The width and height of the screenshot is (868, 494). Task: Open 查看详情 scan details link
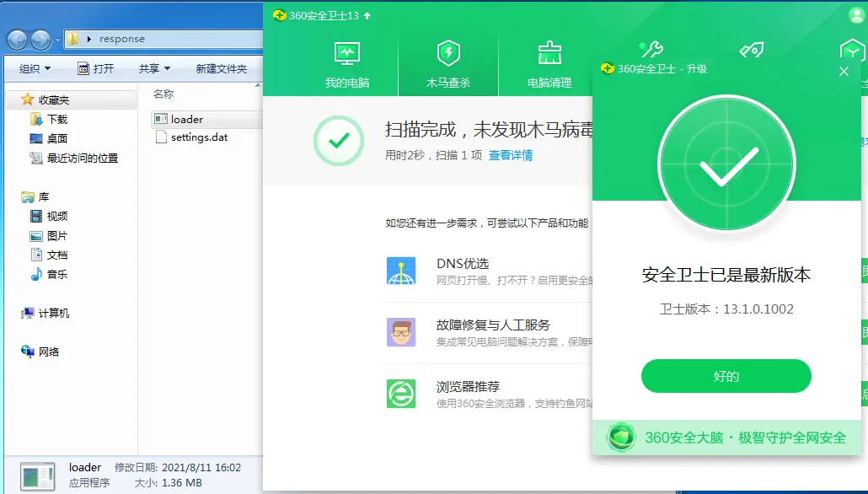tap(511, 156)
